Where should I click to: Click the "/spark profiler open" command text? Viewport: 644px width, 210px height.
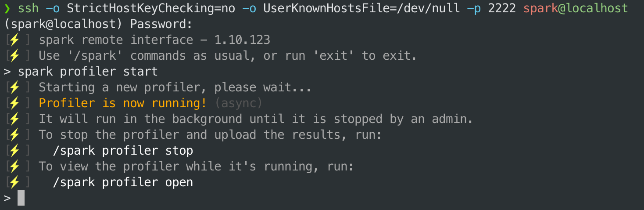tap(123, 182)
